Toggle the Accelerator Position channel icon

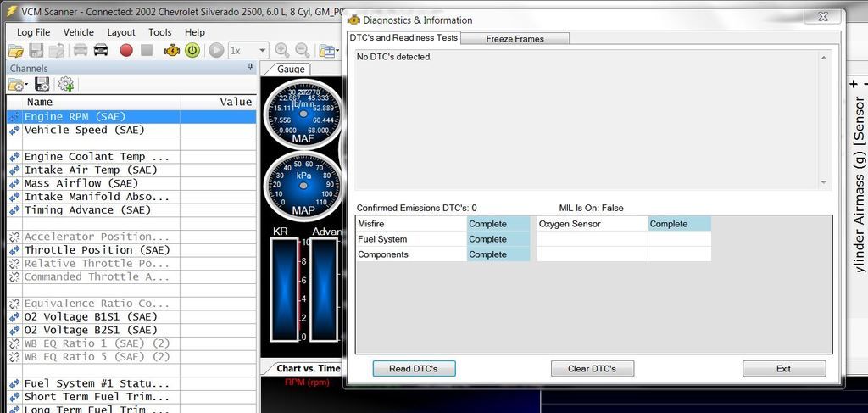point(14,237)
